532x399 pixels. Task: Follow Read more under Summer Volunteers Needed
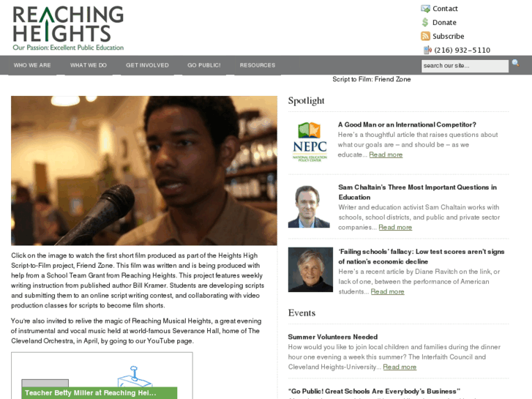(400, 367)
